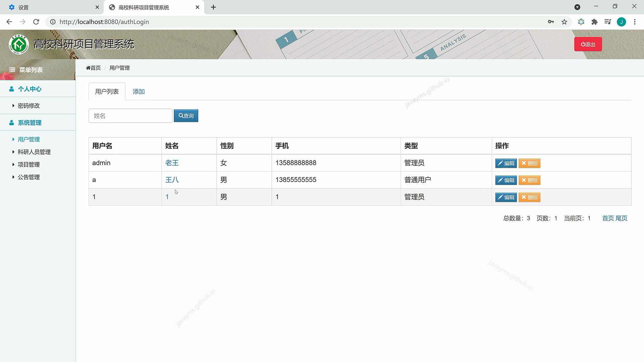The width and height of the screenshot is (644, 362).
Task: Open the browser extensions puzzle icon
Action: pos(594,22)
